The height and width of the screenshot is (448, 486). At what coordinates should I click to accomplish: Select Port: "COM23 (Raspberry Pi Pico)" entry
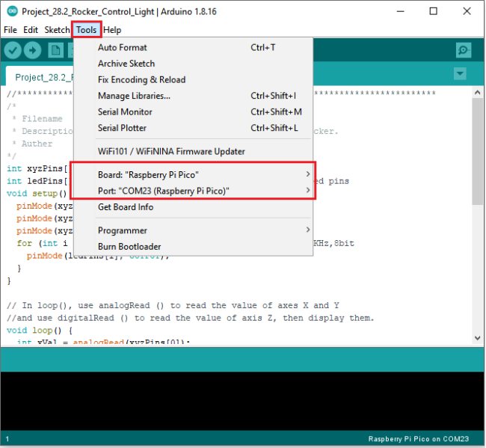click(x=193, y=191)
